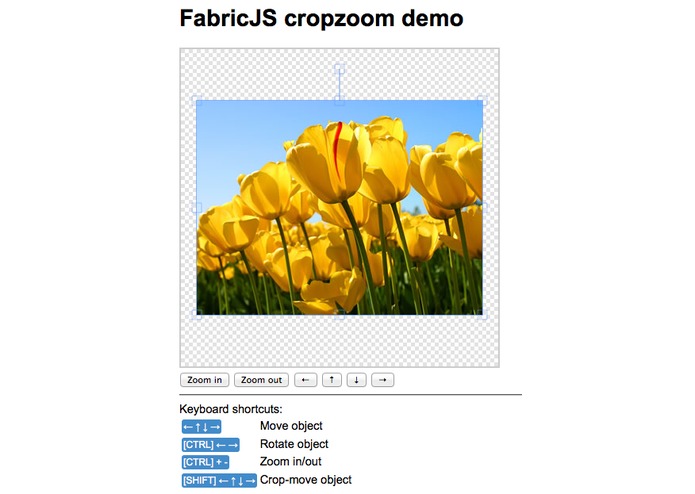Select the bottom-left corner resize handle
Image resolution: width=695 pixels, height=494 pixels.
click(197, 315)
